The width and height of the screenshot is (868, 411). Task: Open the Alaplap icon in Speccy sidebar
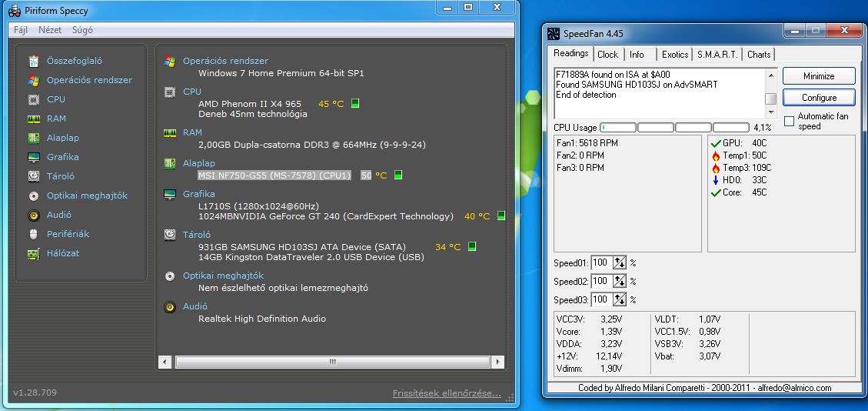[34, 138]
